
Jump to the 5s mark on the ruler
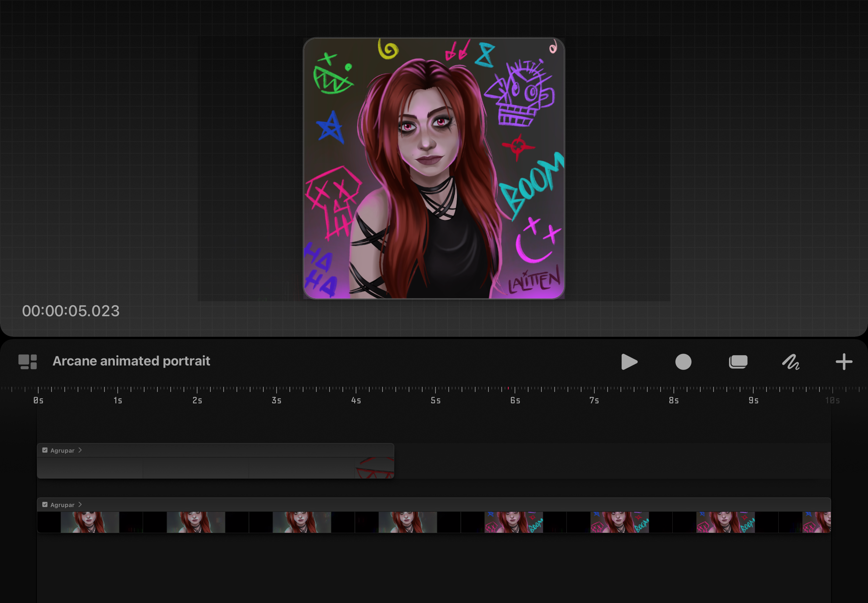(436, 400)
